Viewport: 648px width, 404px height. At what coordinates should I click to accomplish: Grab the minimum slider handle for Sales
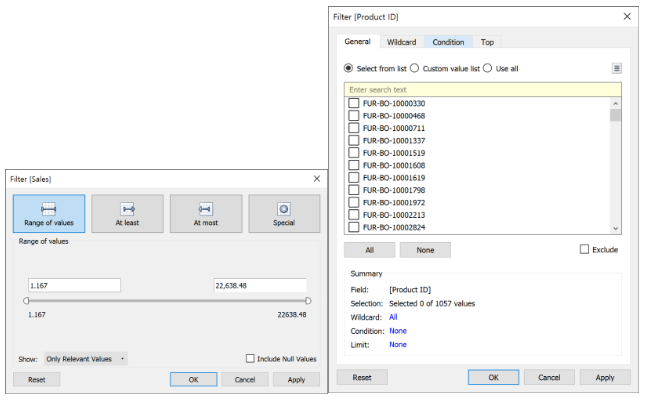[26, 301]
